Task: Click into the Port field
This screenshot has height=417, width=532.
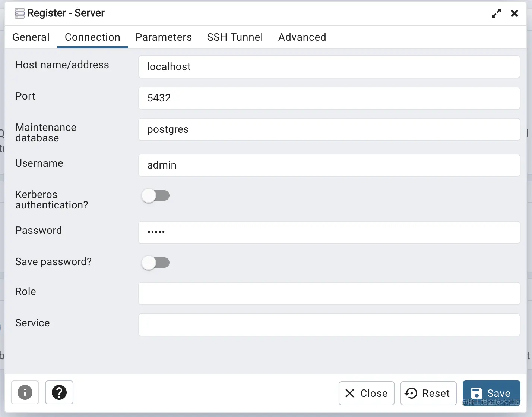Action: (329, 98)
